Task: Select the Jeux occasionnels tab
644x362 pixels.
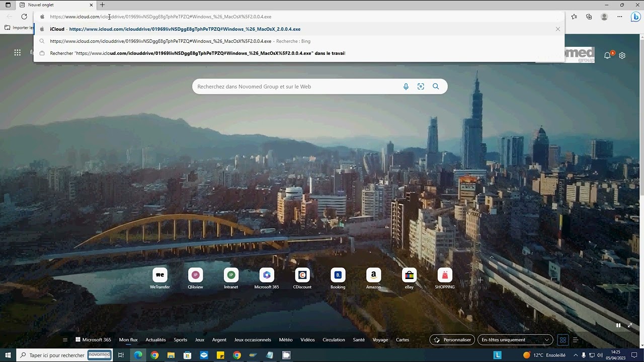Action: pyautogui.click(x=253, y=340)
